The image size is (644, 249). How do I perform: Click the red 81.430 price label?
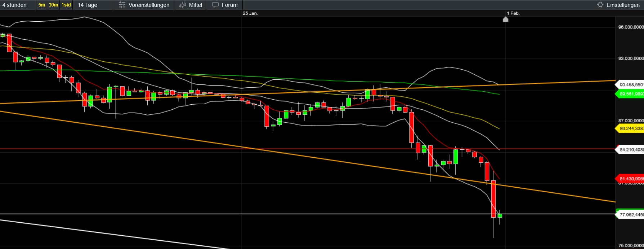pos(631,179)
